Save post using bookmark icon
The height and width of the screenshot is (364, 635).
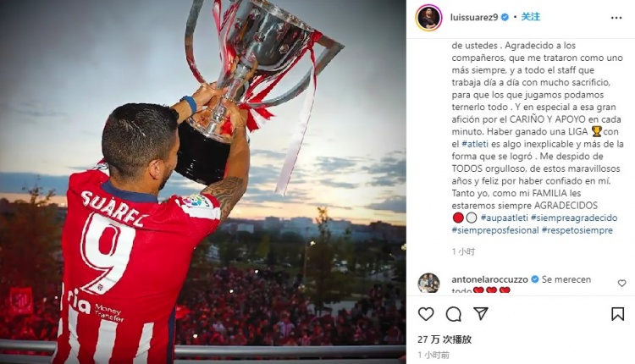pos(617,314)
